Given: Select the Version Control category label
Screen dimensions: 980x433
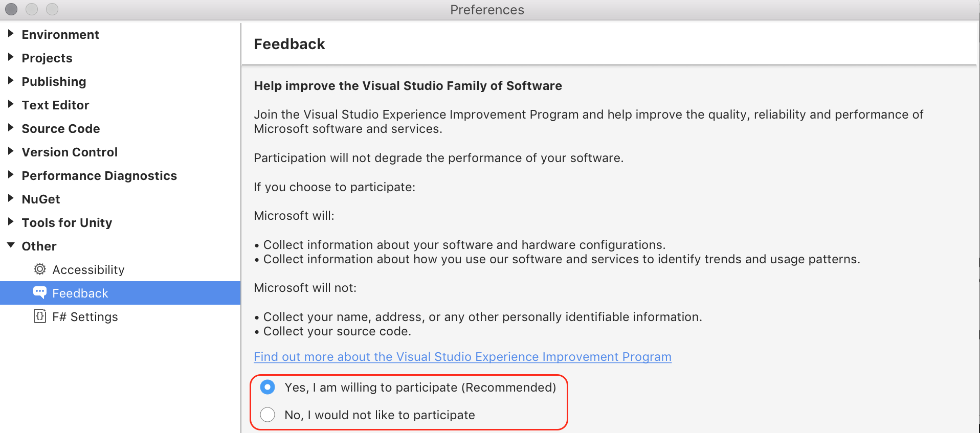Looking at the screenshot, I should click(70, 152).
